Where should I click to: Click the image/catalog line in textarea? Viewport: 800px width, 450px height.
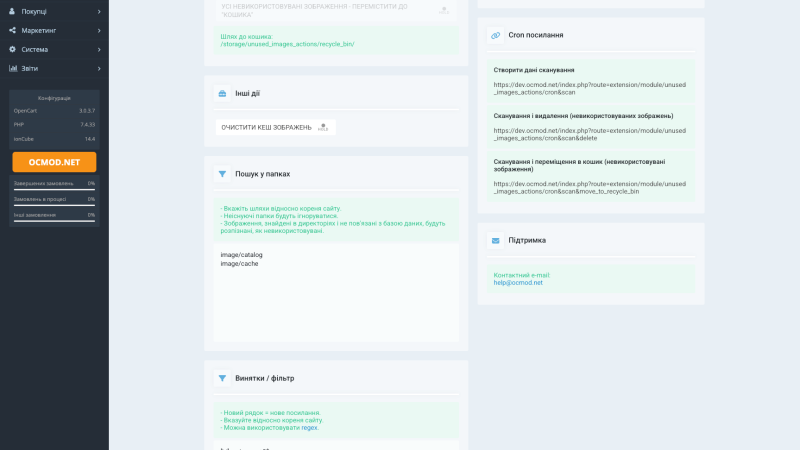241,255
